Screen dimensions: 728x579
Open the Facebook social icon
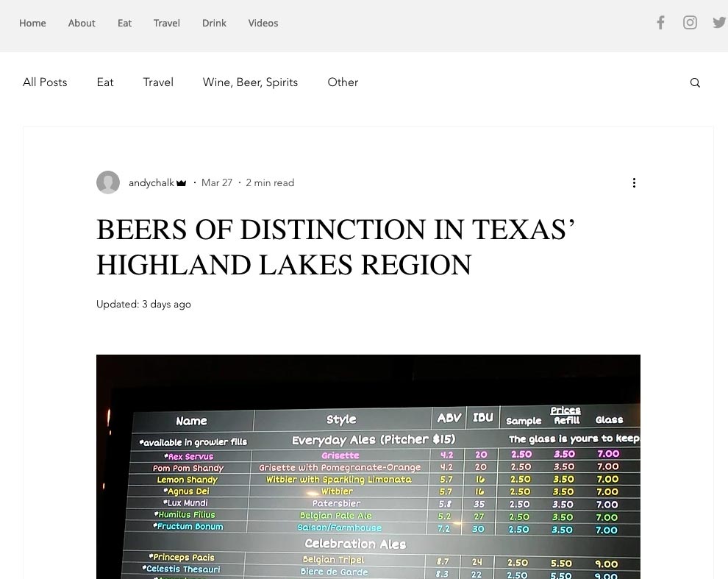click(x=660, y=22)
